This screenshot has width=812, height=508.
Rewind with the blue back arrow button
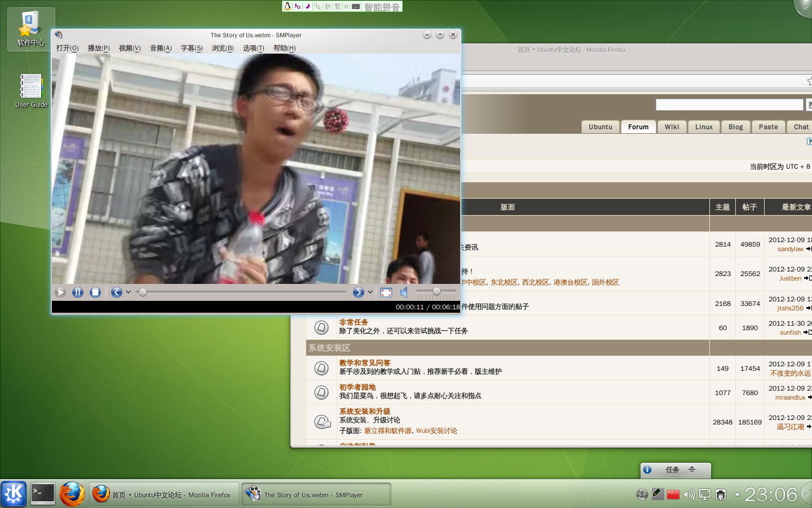coord(117,292)
